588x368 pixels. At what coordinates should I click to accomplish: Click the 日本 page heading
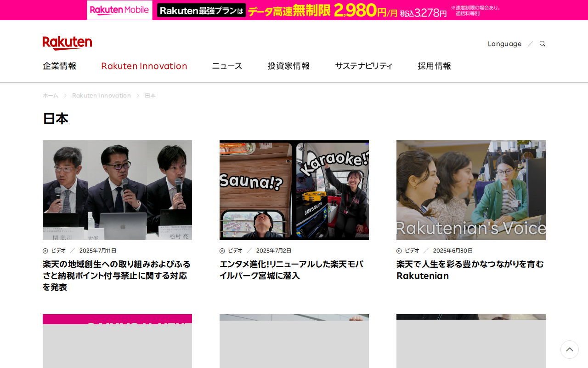pyautogui.click(x=56, y=119)
